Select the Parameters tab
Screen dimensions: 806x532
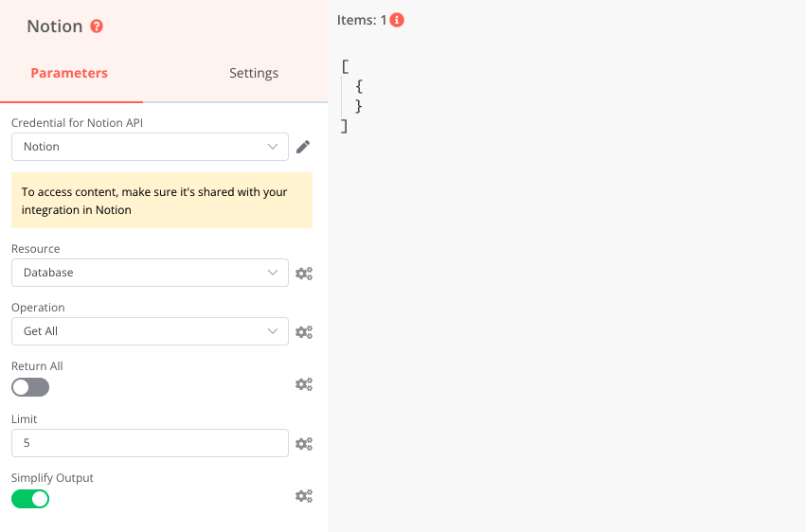click(69, 73)
